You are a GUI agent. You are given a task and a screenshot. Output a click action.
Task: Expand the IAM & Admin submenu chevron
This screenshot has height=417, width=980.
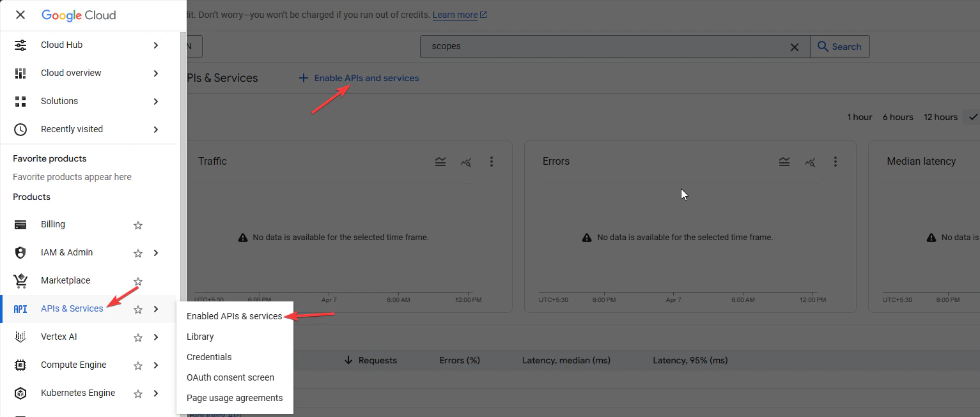[156, 253]
